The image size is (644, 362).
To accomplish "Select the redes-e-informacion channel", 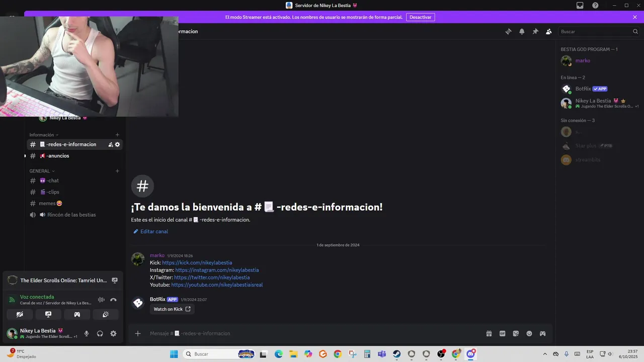I will [74, 144].
